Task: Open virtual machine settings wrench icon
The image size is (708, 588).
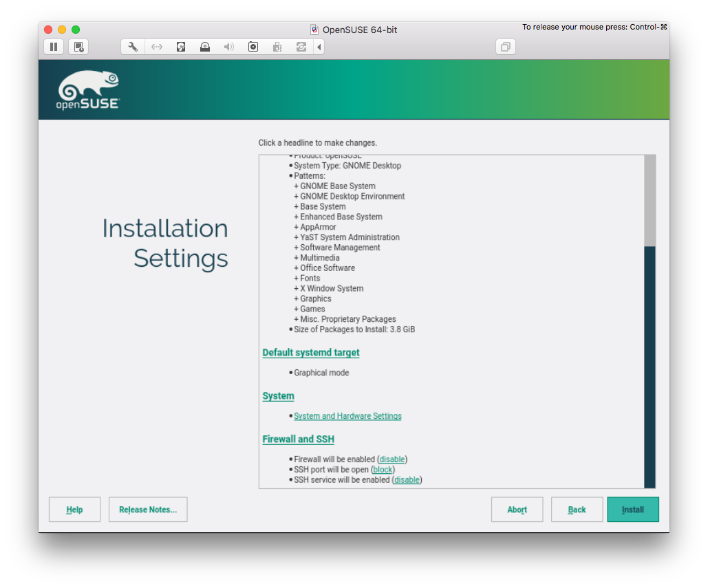Action: tap(133, 47)
